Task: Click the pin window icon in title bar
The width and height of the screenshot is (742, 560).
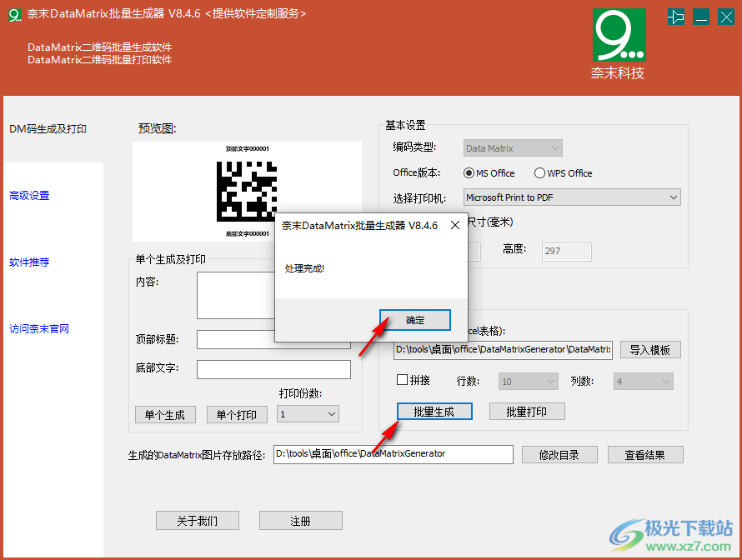Action: [x=676, y=17]
